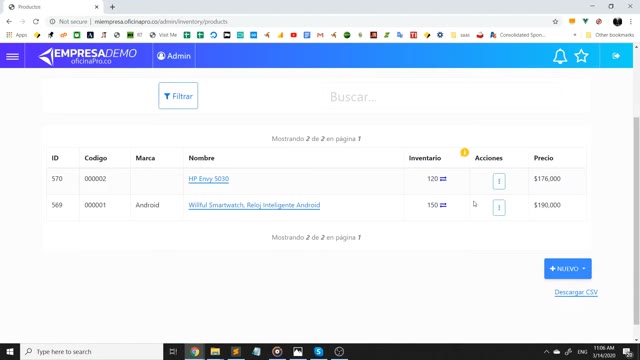The height and width of the screenshot is (360, 640).
Task: Open the Admin user menu
Action: [174, 56]
